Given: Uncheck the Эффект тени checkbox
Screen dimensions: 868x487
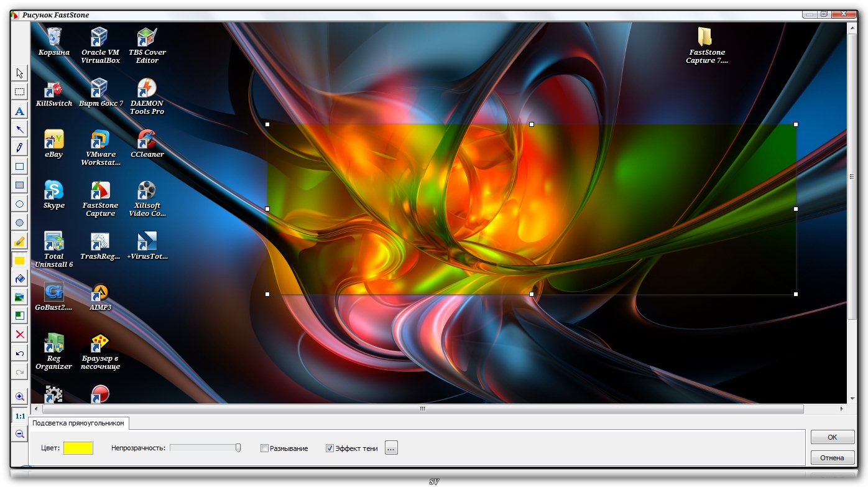Looking at the screenshot, I should [330, 448].
